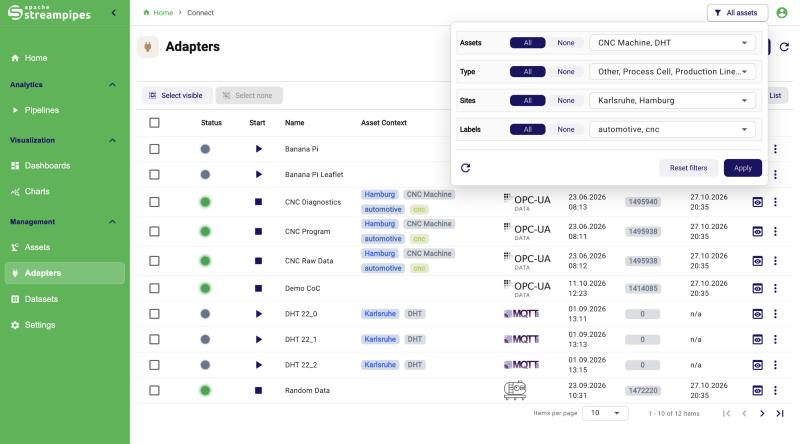
Task: Collapse the Visualization sidebar section
Action: pos(112,140)
